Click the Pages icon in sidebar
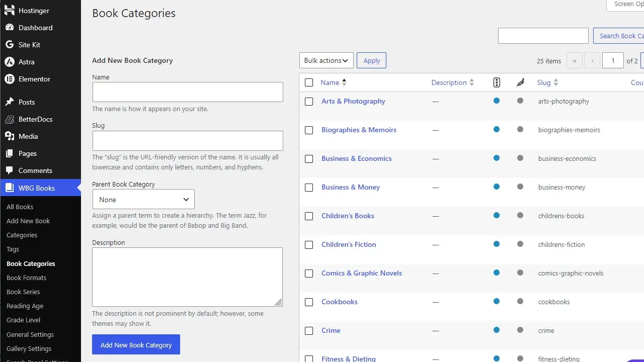Image resolution: width=644 pixels, height=362 pixels. pyautogui.click(x=9, y=153)
